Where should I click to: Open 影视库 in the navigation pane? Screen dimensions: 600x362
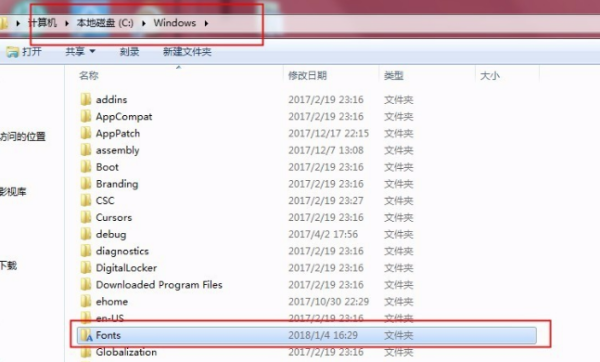[x=13, y=191]
